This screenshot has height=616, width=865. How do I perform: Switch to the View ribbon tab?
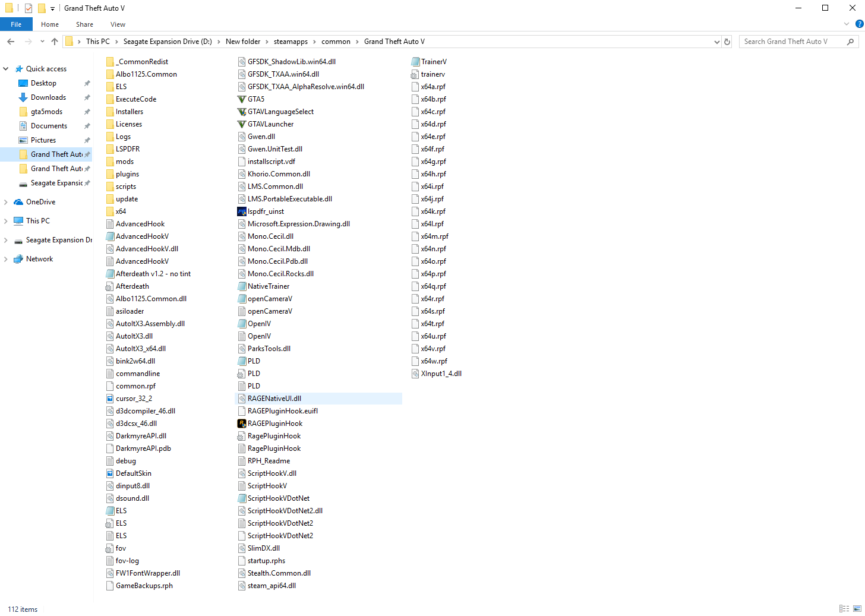[118, 24]
